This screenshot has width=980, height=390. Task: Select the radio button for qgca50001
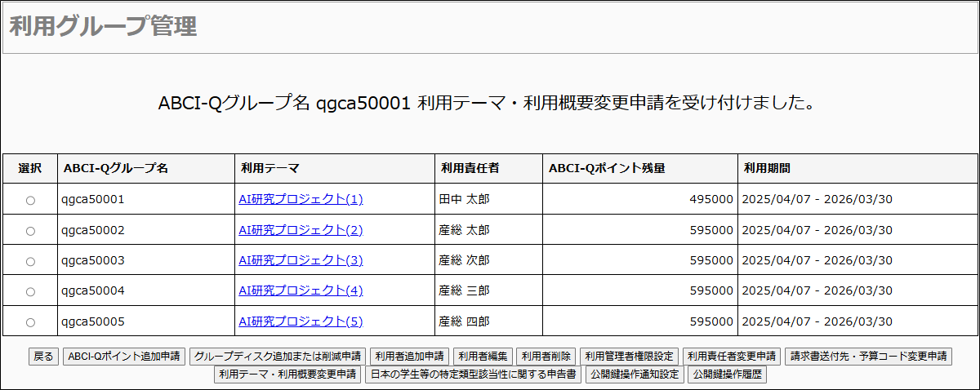tap(30, 201)
